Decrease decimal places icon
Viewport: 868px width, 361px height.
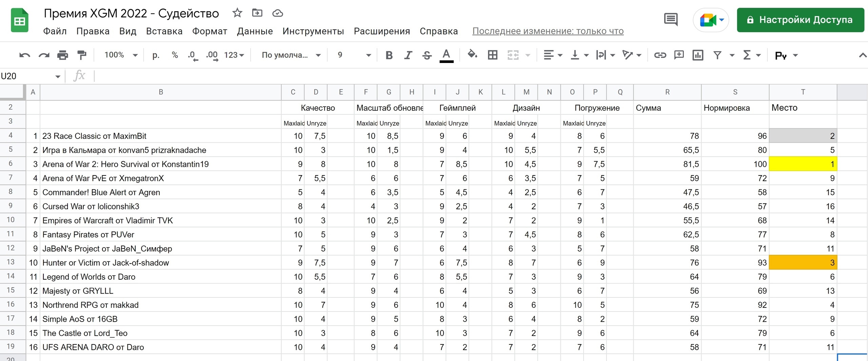193,56
